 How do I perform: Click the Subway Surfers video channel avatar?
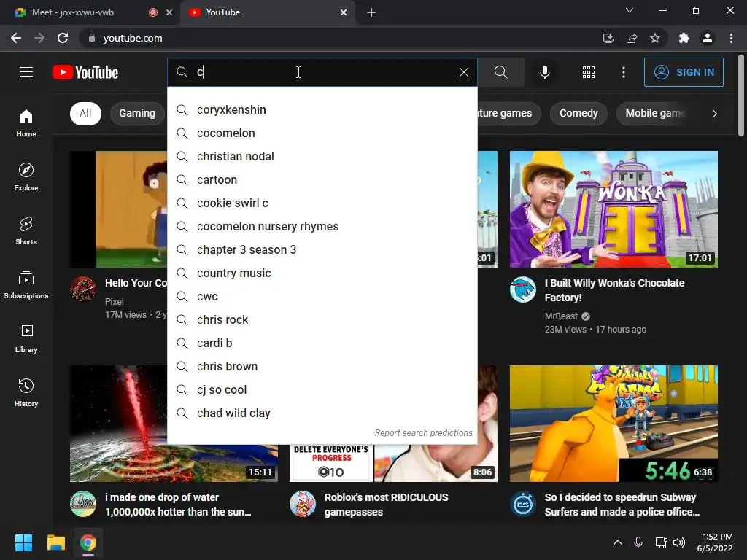[522, 504]
